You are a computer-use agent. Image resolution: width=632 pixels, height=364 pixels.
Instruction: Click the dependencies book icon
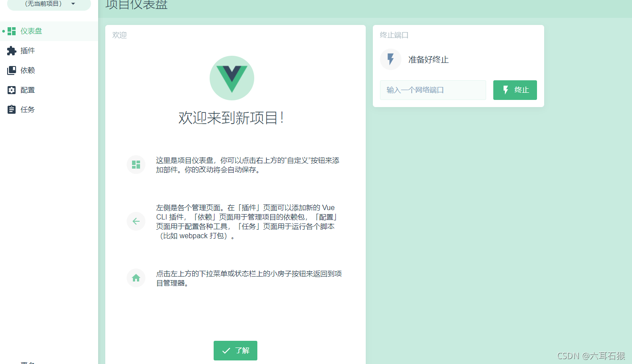[x=12, y=70]
